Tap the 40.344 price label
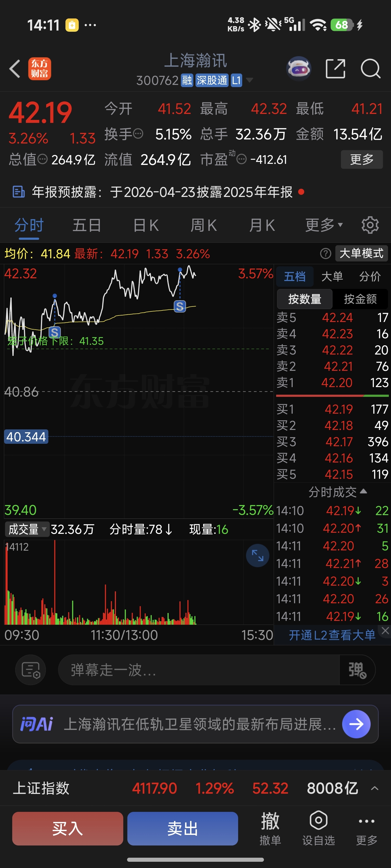The height and width of the screenshot is (868, 391). pyautogui.click(x=26, y=437)
